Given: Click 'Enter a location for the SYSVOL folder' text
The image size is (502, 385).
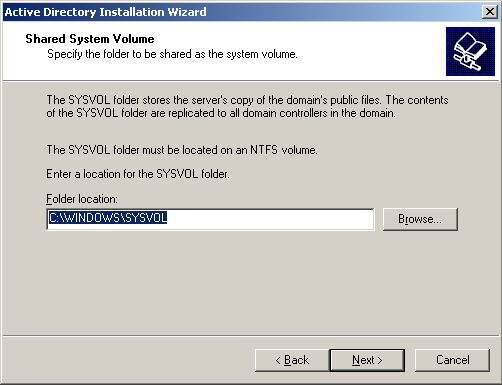Looking at the screenshot, I should pyautogui.click(x=138, y=174).
